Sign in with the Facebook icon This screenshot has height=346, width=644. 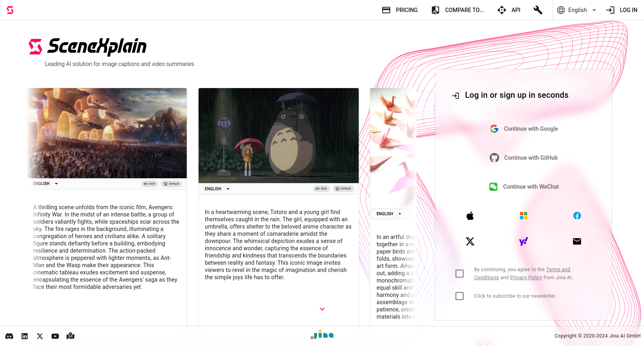[577, 216]
